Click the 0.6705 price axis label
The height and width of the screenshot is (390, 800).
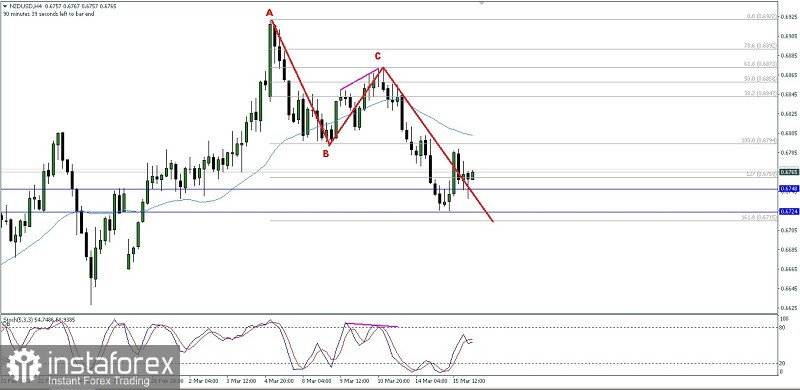[x=789, y=230]
